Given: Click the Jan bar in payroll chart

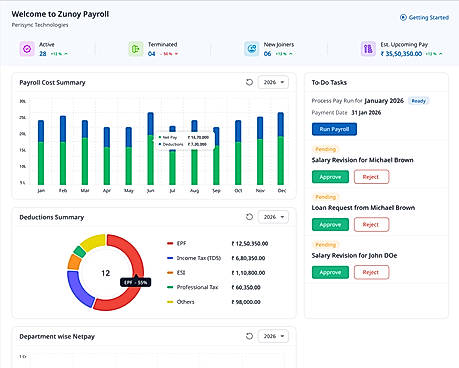Looking at the screenshot, I should pos(41,153).
